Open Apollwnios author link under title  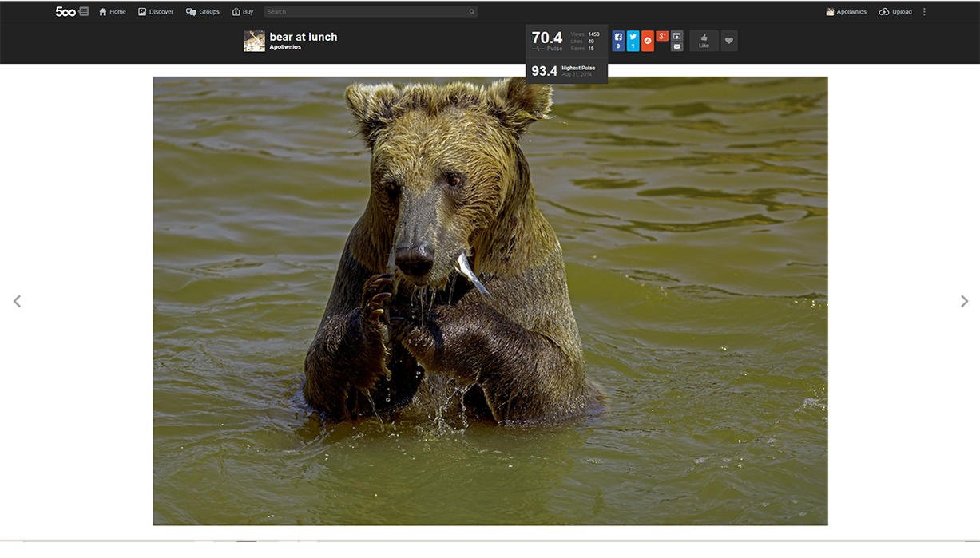coord(285,47)
